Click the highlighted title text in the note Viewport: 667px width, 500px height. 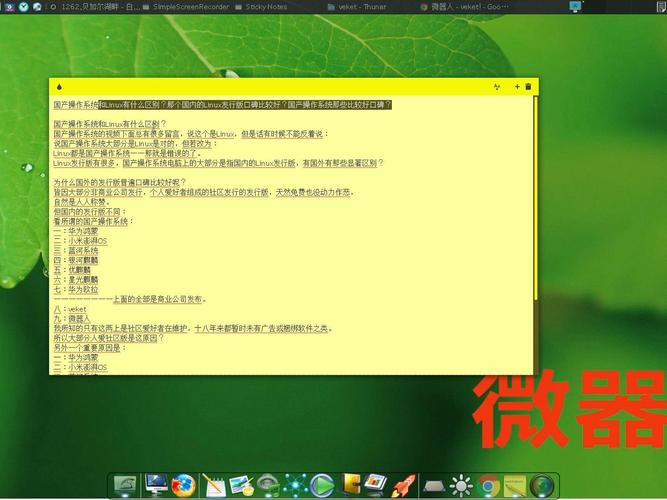coord(245,105)
